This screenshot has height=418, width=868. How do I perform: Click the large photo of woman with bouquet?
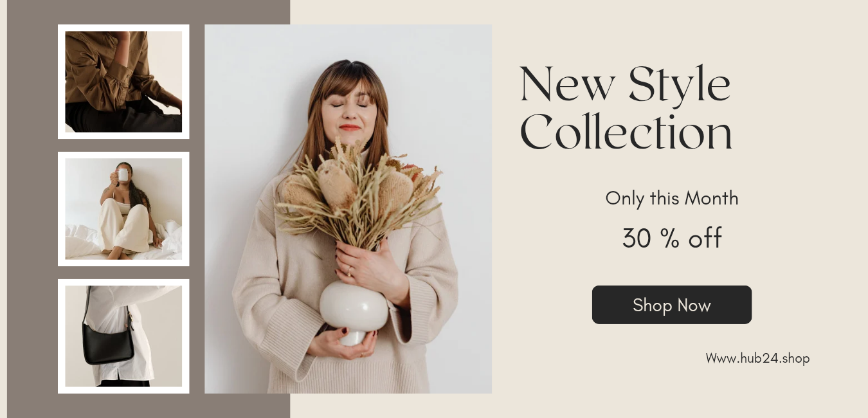pyautogui.click(x=348, y=209)
